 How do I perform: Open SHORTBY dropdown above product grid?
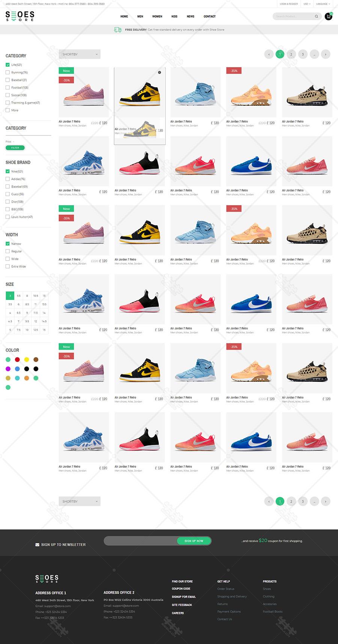tap(80, 54)
